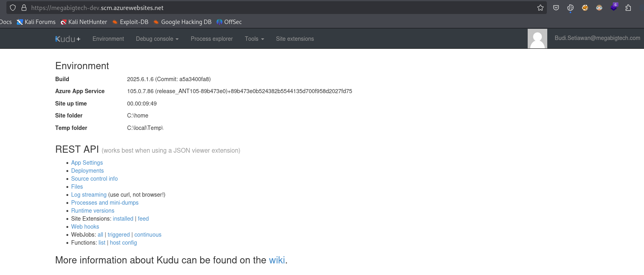644x275 pixels.
Task: Open the Functions host config link
Action: click(123, 243)
